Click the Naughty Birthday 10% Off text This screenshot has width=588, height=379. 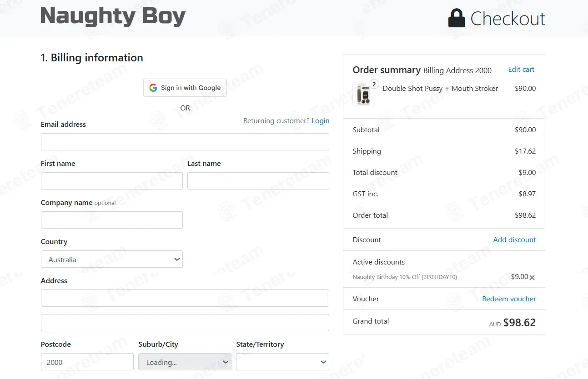pos(405,277)
